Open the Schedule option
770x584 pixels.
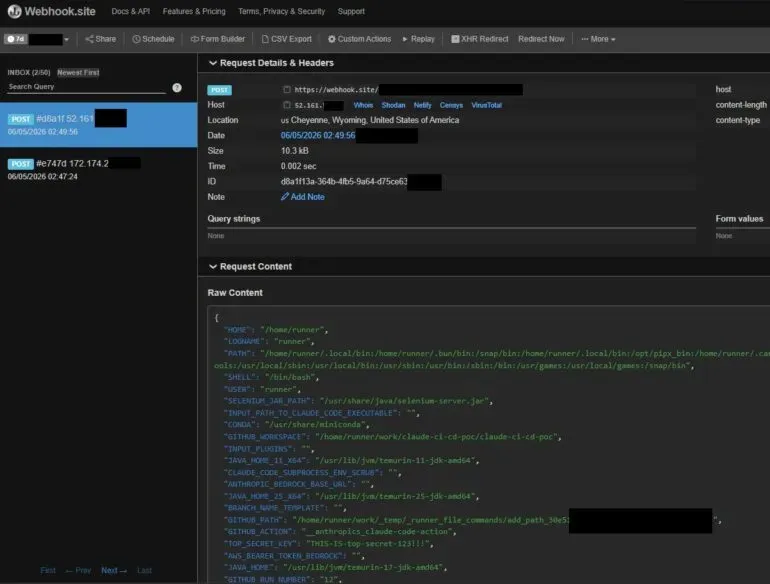pos(153,39)
